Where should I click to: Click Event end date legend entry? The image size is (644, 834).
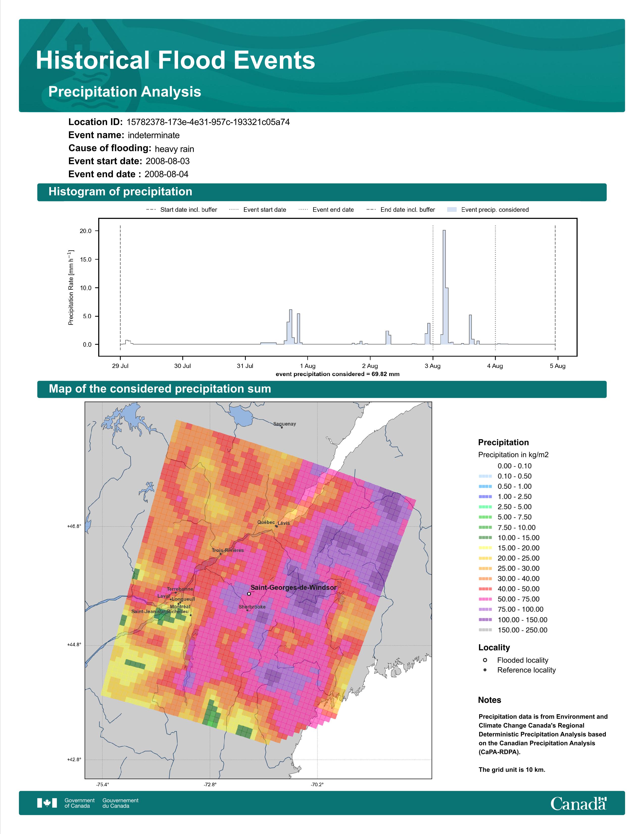(326, 210)
